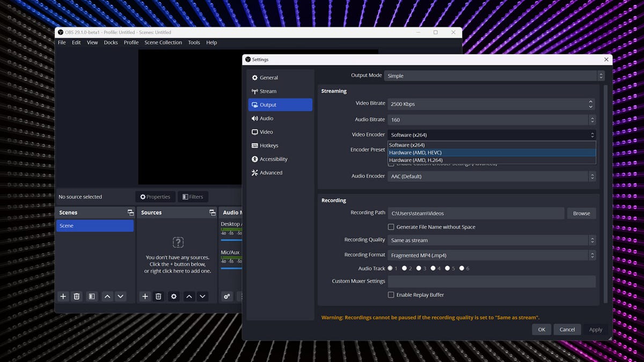Select audio track 2 radio button

click(405, 268)
